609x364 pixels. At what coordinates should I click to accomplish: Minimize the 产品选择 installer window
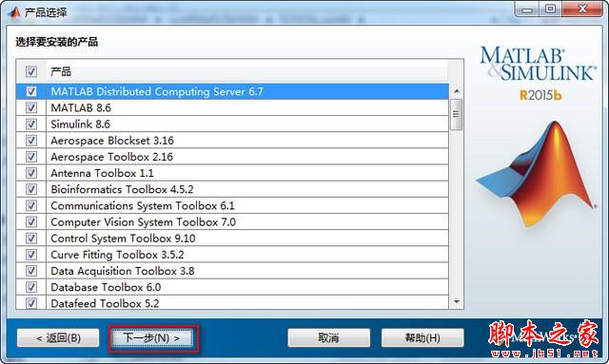point(527,10)
